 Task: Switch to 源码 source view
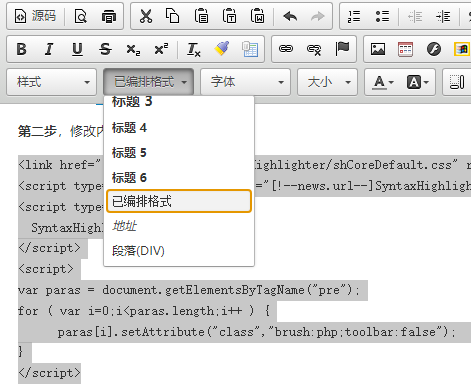pyautogui.click(x=35, y=16)
